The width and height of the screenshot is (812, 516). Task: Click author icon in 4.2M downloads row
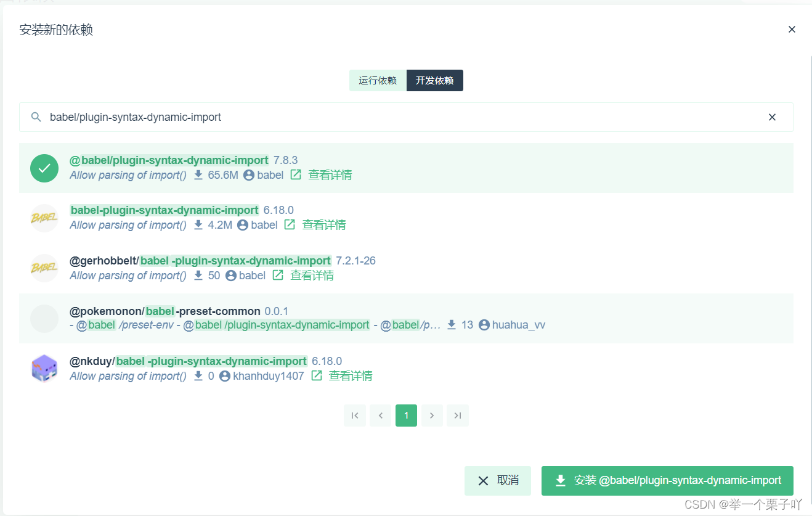[x=243, y=225]
